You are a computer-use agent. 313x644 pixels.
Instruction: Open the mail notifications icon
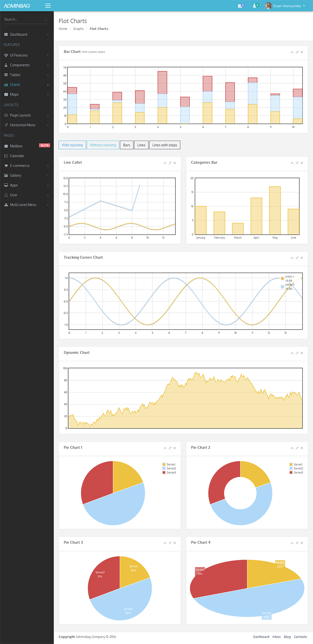tap(240, 6)
